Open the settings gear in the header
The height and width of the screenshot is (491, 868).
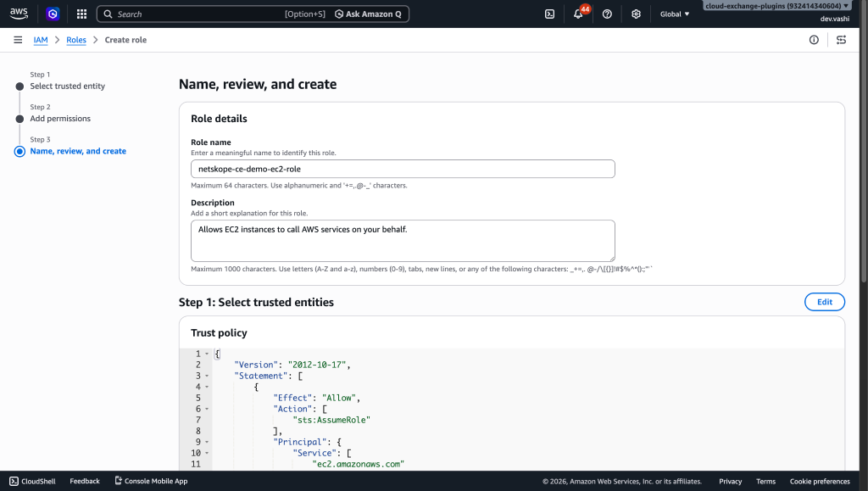636,14
